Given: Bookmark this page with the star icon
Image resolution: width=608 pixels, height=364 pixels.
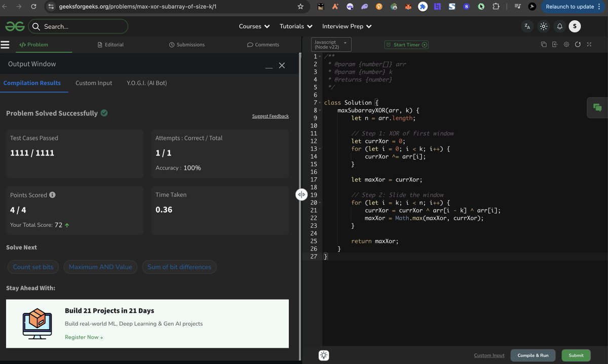Looking at the screenshot, I should pos(300,7).
